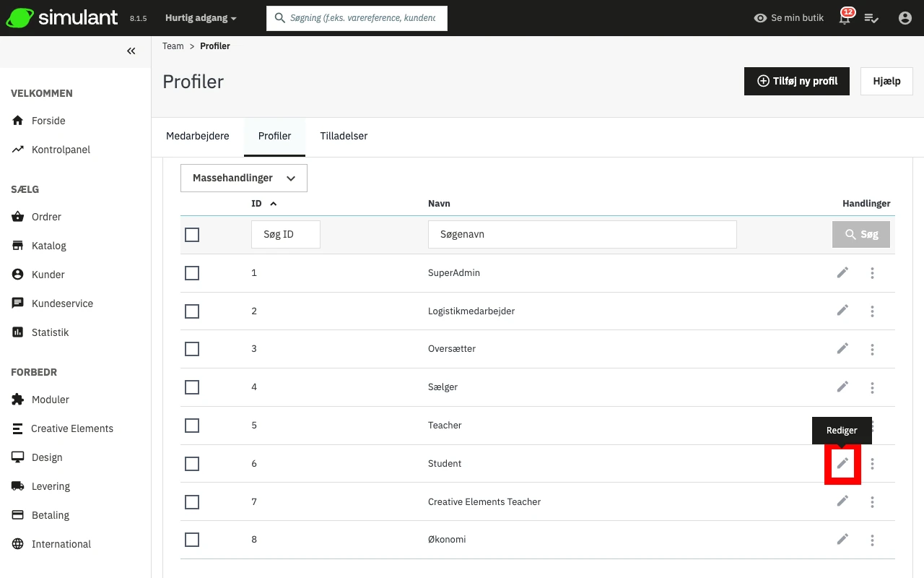924x578 pixels.
Task: Open the user account avatar icon
Action: [x=905, y=18]
